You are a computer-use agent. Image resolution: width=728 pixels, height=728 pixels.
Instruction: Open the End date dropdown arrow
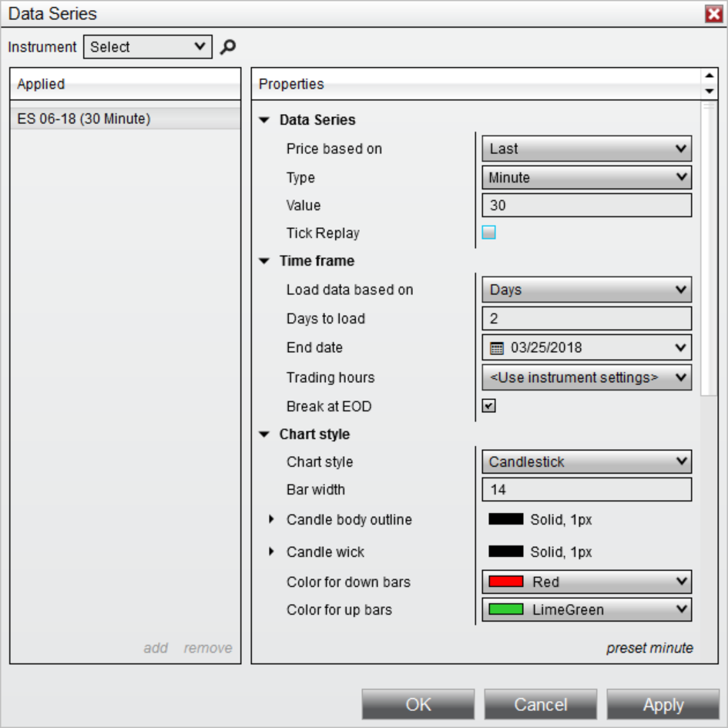click(681, 347)
